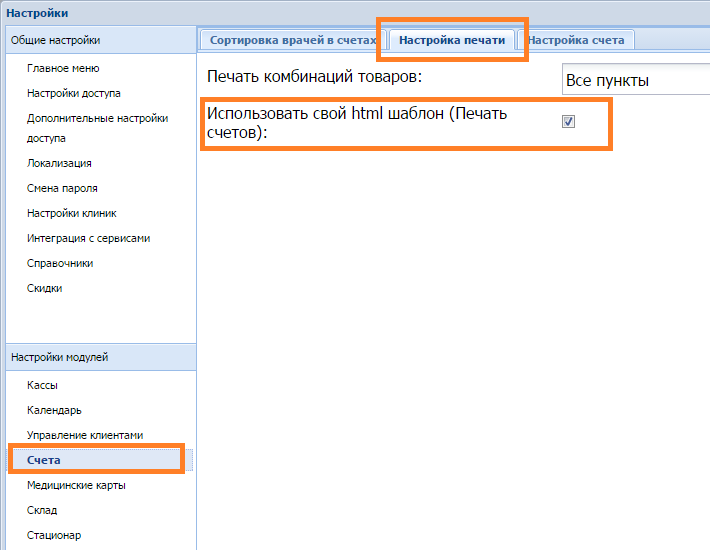Image resolution: width=710 pixels, height=550 pixels.
Task: Select Настройки клиник item
Action: coord(72,213)
